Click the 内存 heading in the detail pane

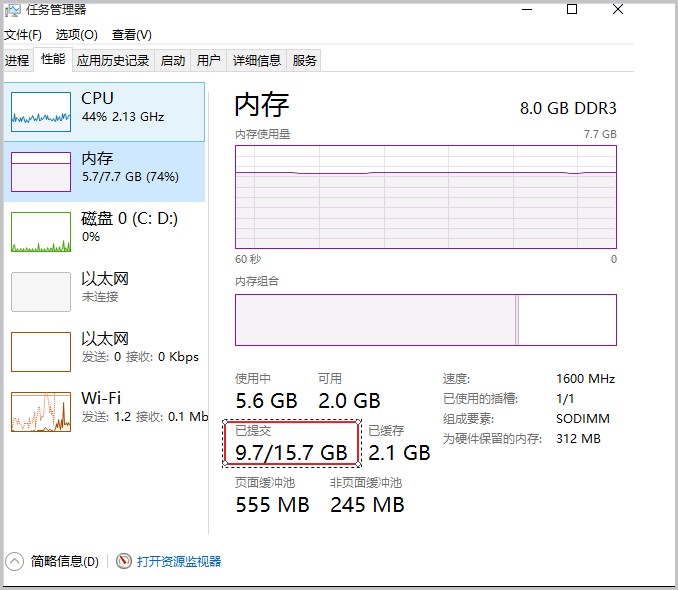(x=262, y=105)
